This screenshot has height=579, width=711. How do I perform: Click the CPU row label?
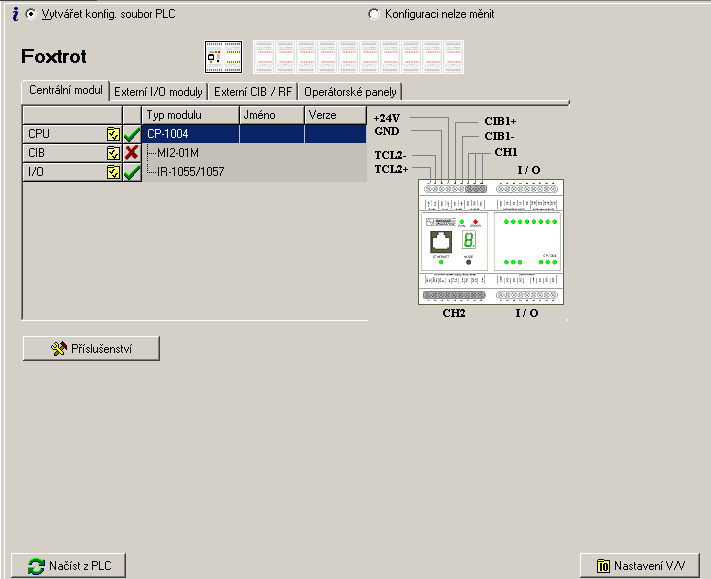(39, 134)
